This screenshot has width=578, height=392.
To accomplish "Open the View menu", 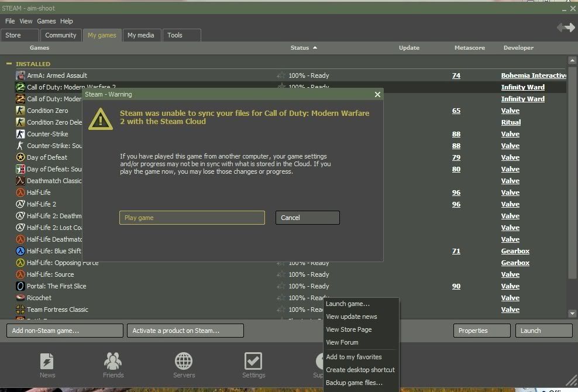I will click(x=26, y=21).
